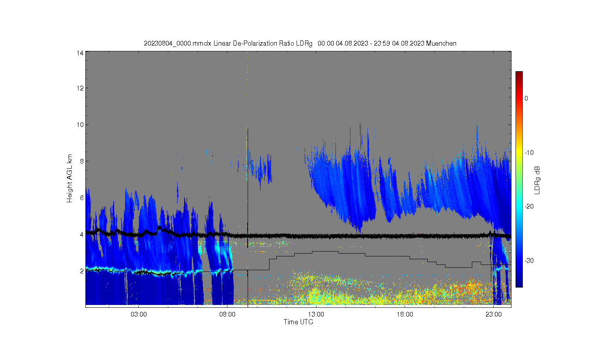Click the colorbar value 0

tap(526, 98)
